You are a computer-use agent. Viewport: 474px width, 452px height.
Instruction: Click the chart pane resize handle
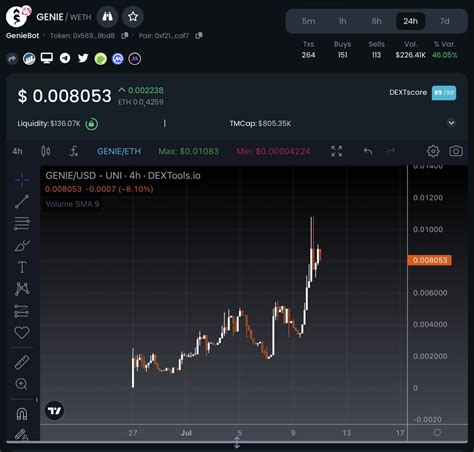pyautogui.click(x=237, y=443)
